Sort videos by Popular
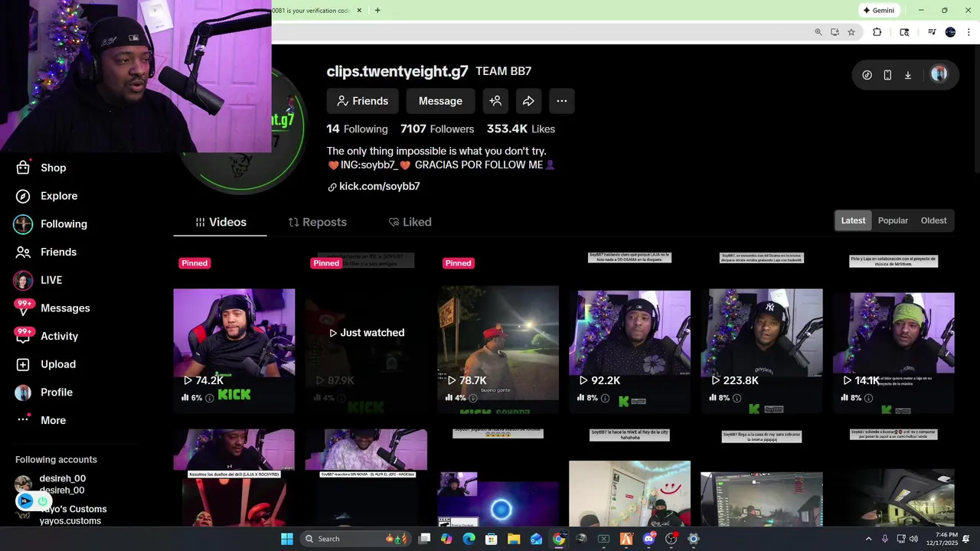 click(x=893, y=220)
